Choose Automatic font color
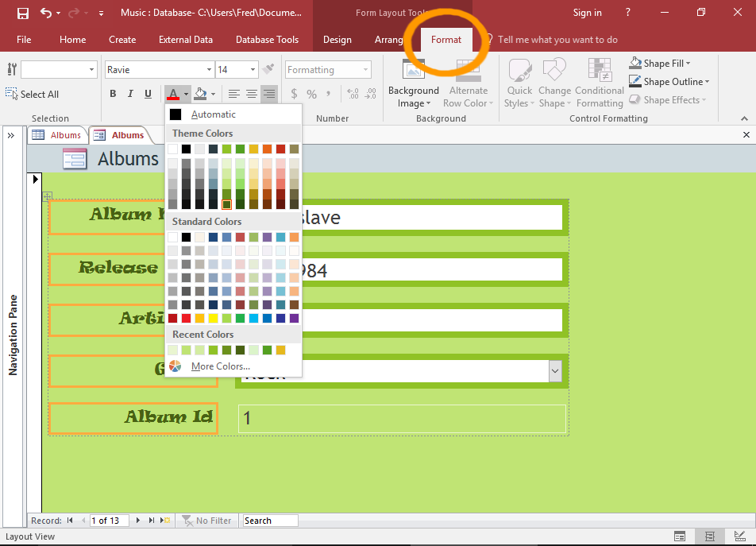The image size is (756, 546). (x=233, y=114)
